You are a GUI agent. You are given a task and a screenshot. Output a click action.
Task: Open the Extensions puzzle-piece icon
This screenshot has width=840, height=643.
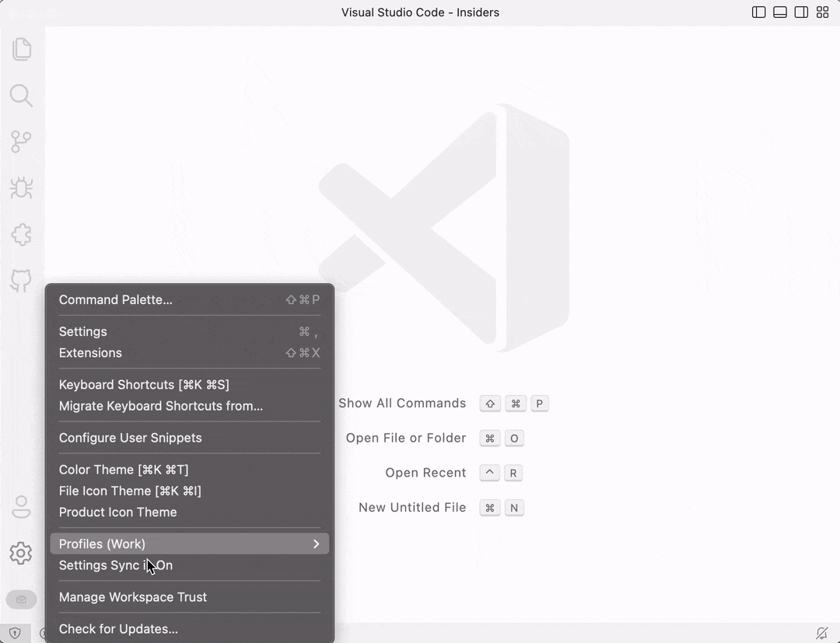(21, 235)
